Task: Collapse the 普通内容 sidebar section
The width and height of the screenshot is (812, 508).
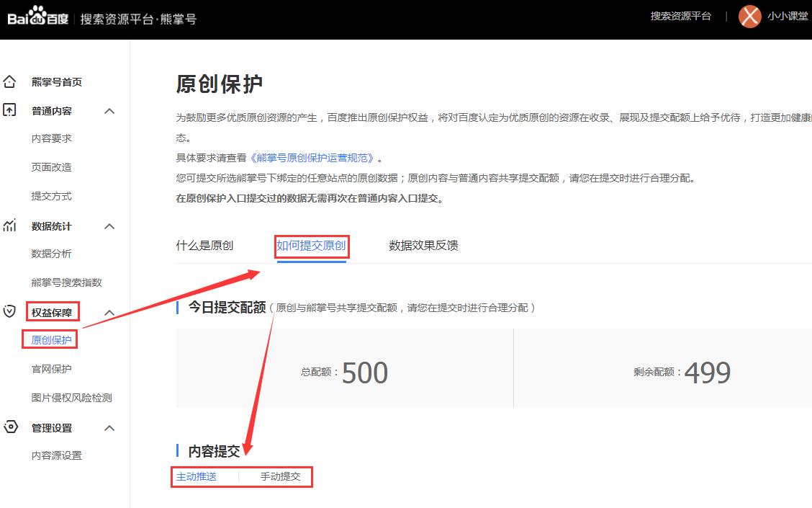Action: pyautogui.click(x=109, y=110)
